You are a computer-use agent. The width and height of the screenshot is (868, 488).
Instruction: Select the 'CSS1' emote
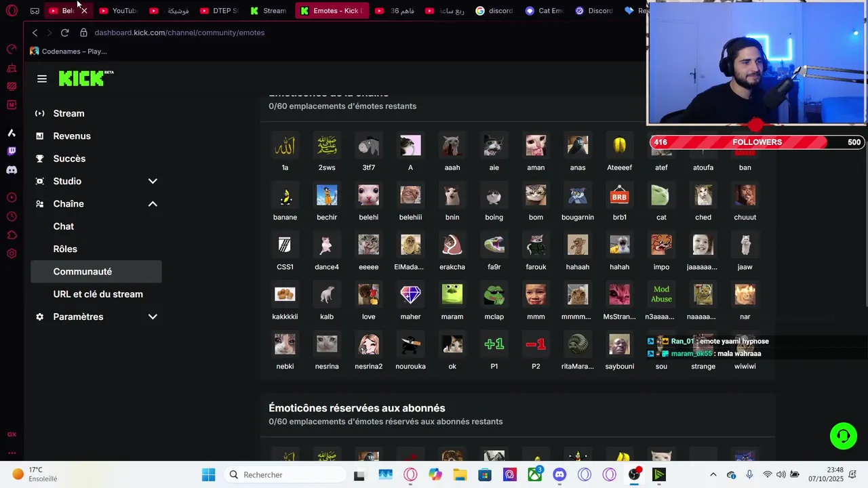click(x=285, y=245)
